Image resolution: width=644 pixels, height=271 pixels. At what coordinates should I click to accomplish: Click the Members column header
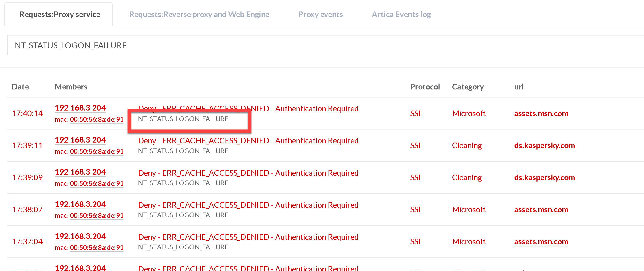coord(71,87)
